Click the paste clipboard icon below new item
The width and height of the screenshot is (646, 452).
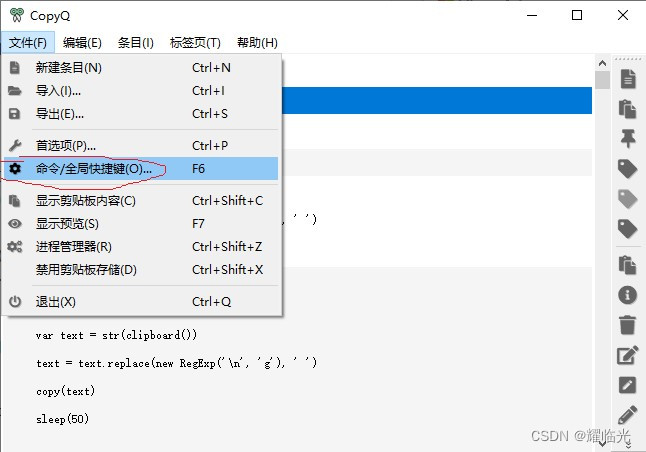coord(627,109)
